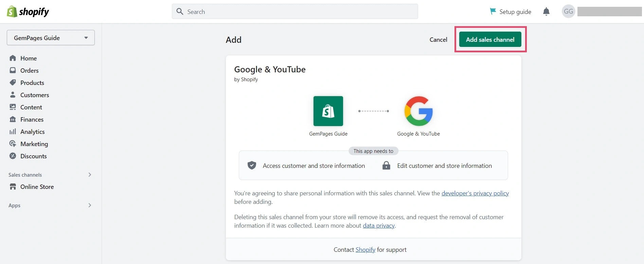Click the Products tag icon

13,83
